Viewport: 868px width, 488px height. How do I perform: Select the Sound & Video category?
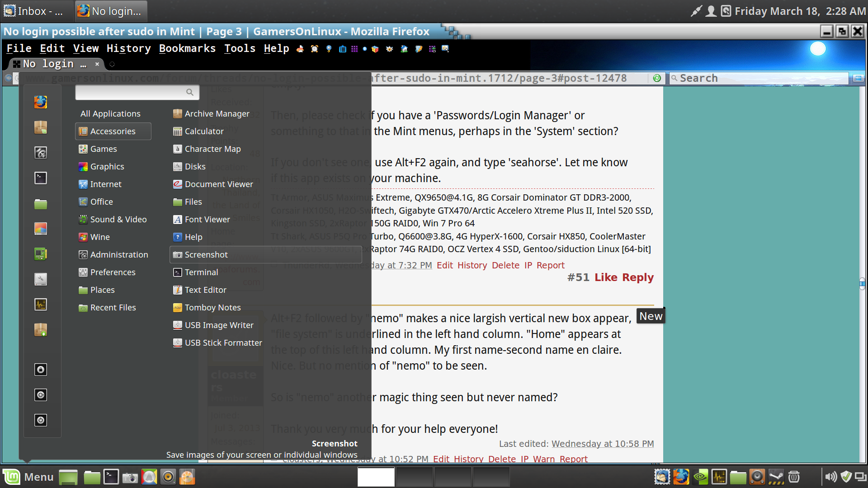[113, 219]
